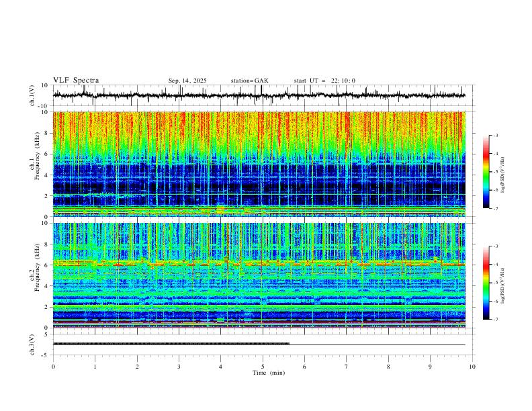Click the "6" kHz tick of ch.1 spectrogram
The height and width of the screenshot is (411, 532).
coord(47,154)
